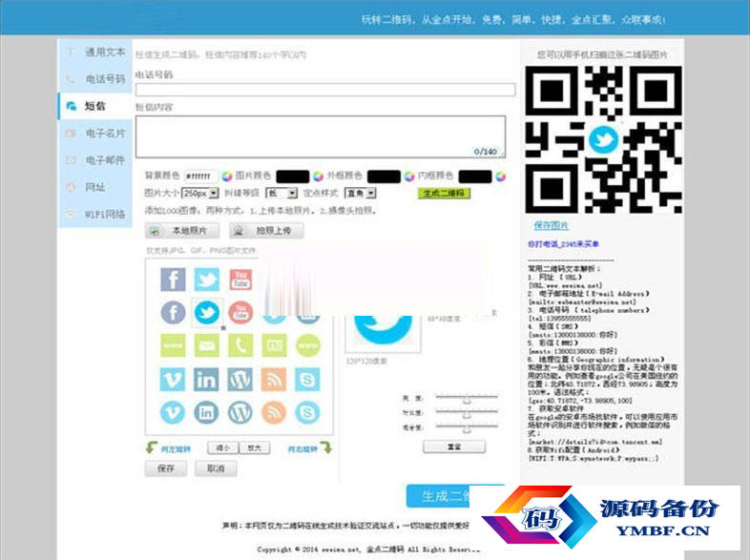750x560 pixels.
Task: Select the round YouTube logo icon
Action: pos(240,313)
